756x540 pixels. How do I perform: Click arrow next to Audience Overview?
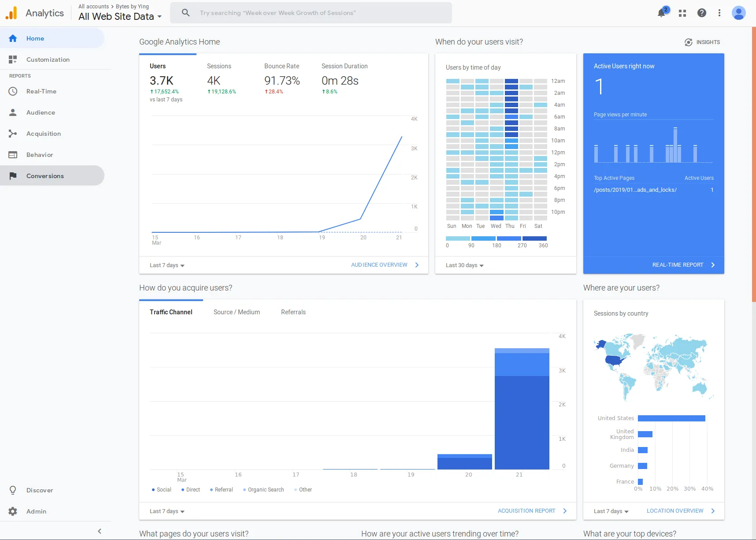click(417, 265)
